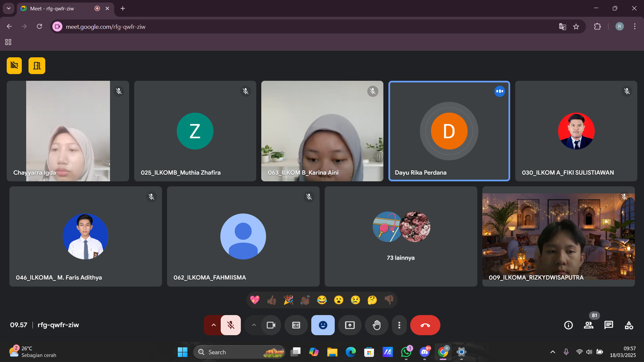644x362 pixels.
Task: Click the 73 lainnya participants tile
Action: [401, 236]
